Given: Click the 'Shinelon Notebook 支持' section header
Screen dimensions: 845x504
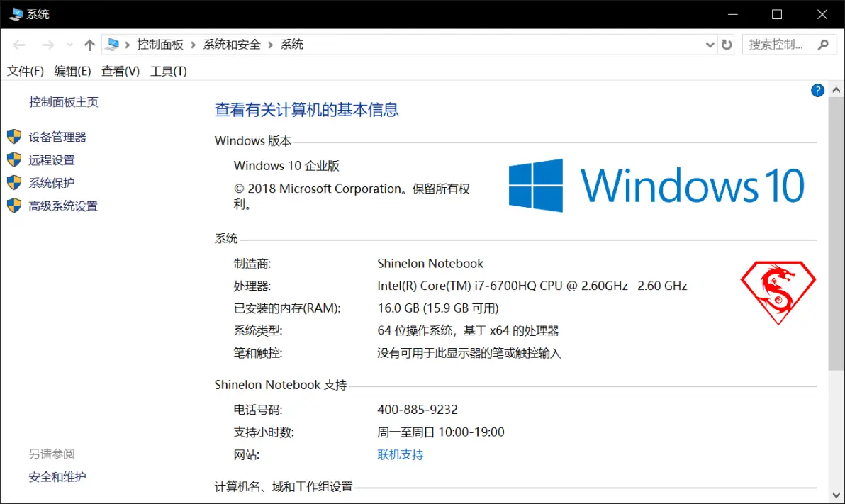Looking at the screenshot, I should click(x=281, y=385).
